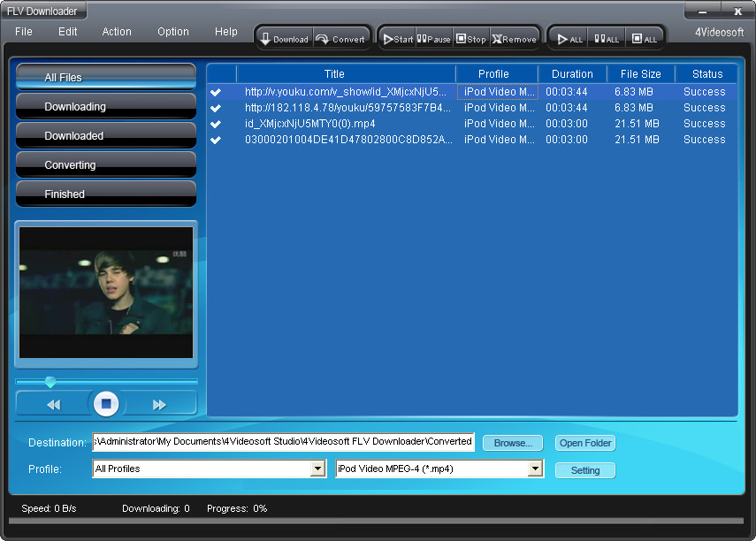Show the All Files list
The width and height of the screenshot is (756, 541).
coord(106,77)
